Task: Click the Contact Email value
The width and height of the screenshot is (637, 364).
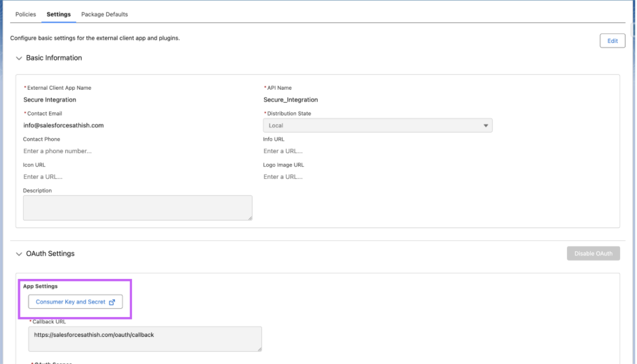Action: [63, 126]
